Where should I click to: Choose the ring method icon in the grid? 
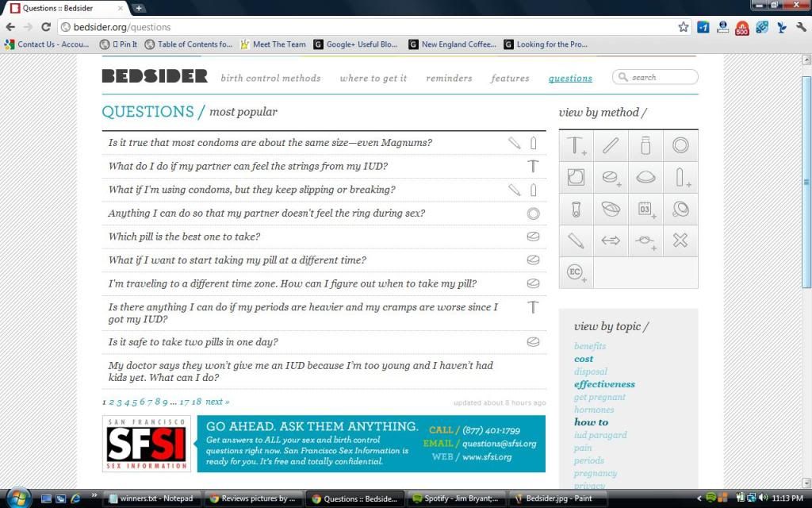pos(680,146)
